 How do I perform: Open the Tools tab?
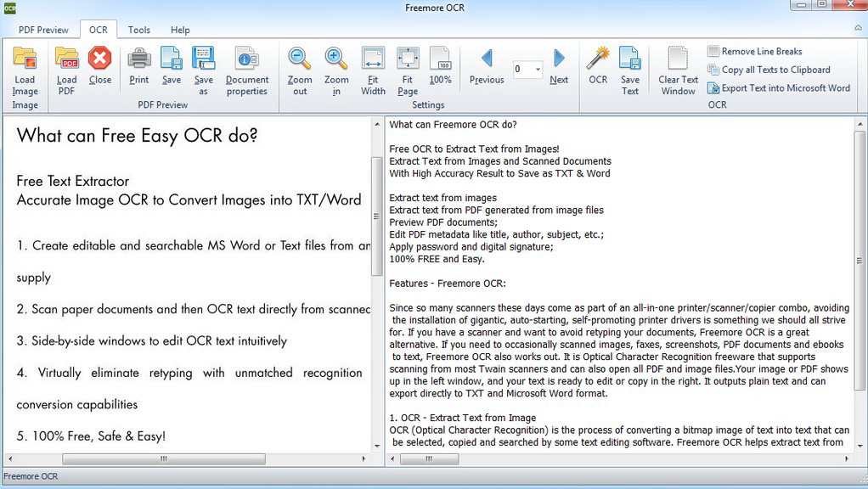coord(139,30)
